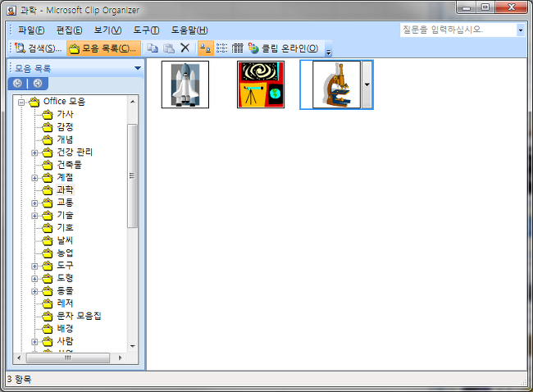533x392 pixels.
Task: Select the 가사 folder
Action: coord(65,114)
